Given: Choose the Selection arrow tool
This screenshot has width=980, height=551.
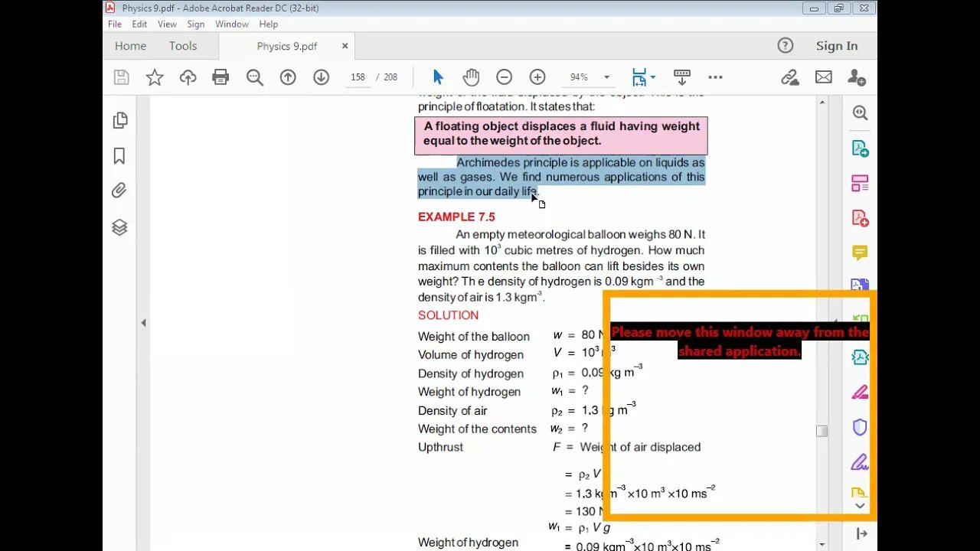Looking at the screenshot, I should [438, 77].
